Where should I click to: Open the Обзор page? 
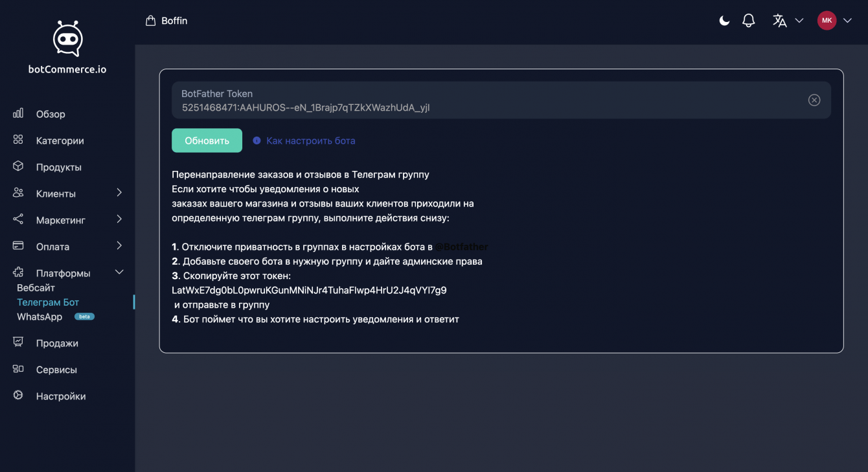51,114
